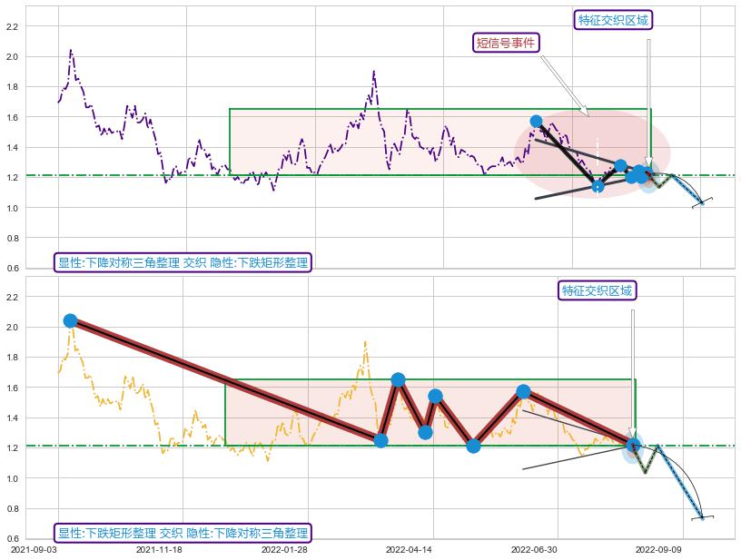Screen dimensions: 741x560
Task: Click the top chart's 显性:下降对称三角整理 caption box
Action: pos(183,262)
